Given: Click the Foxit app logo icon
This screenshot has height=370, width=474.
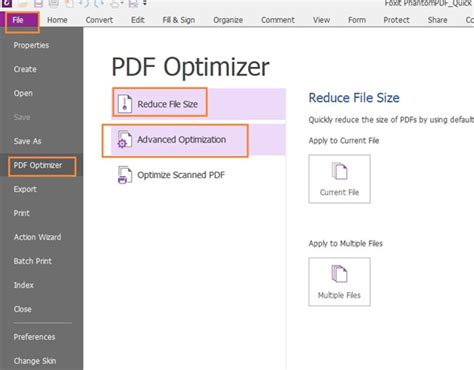Looking at the screenshot, I should point(6,3).
